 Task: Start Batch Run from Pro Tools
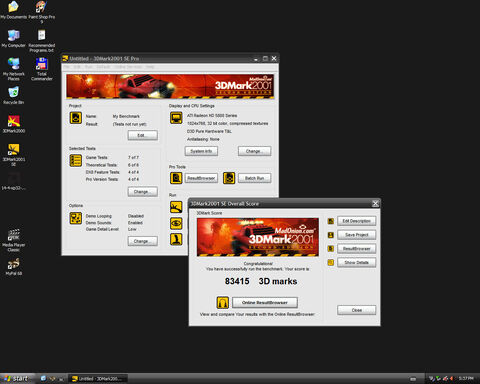(254, 178)
